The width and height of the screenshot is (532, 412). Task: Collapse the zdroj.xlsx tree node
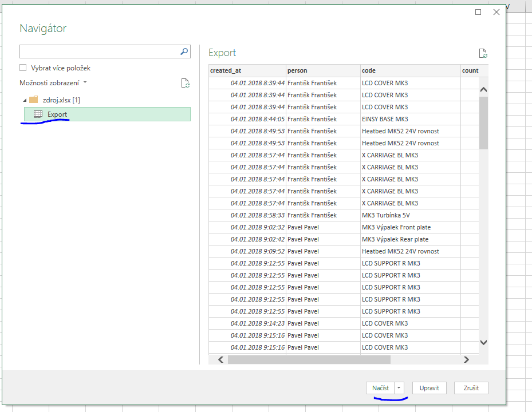(x=25, y=100)
